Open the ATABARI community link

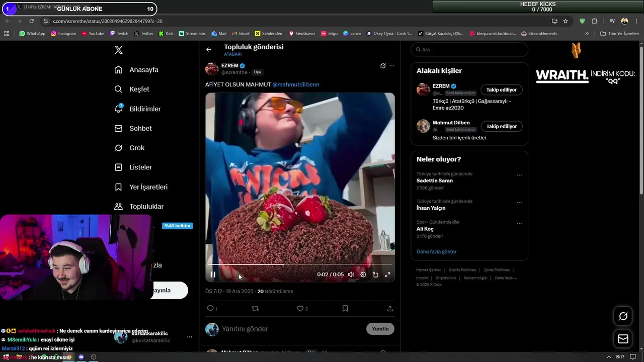pyautogui.click(x=232, y=54)
